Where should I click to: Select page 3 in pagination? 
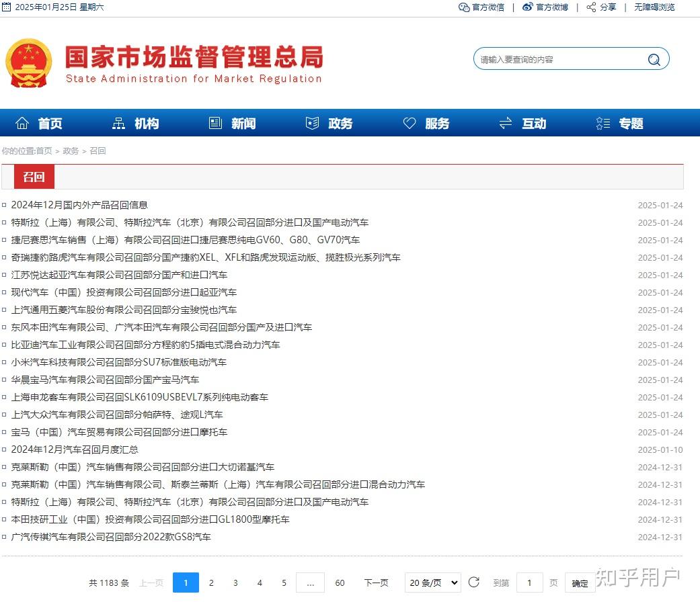tap(235, 583)
